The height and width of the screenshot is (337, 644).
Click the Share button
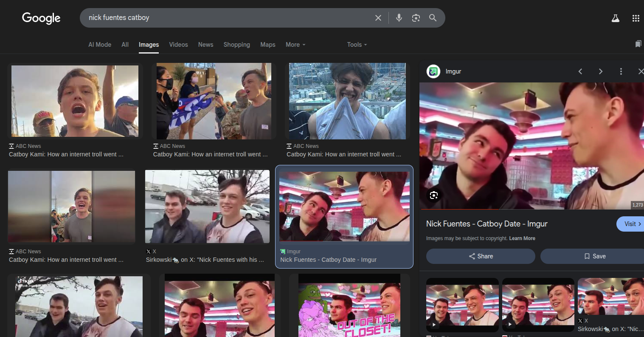point(481,256)
